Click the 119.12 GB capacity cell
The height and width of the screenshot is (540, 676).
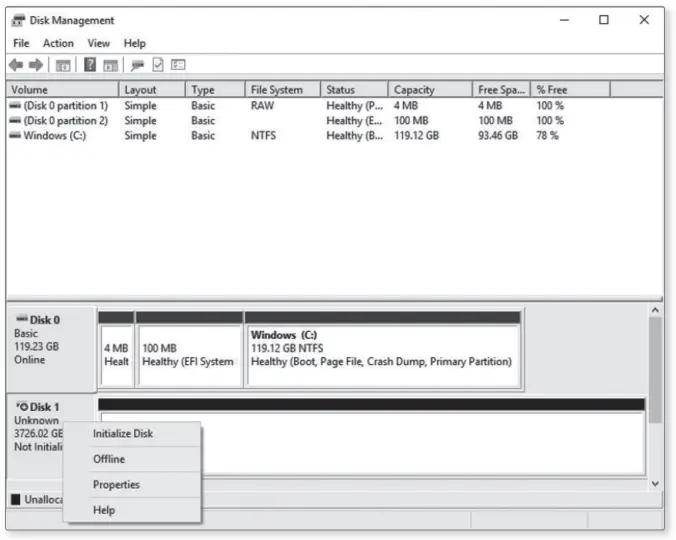tap(416, 136)
